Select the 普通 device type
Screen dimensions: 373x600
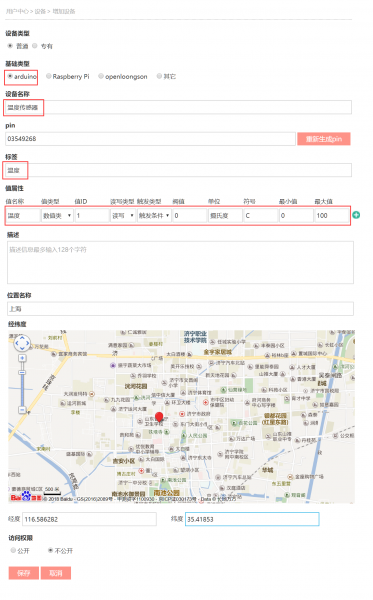coord(10,46)
